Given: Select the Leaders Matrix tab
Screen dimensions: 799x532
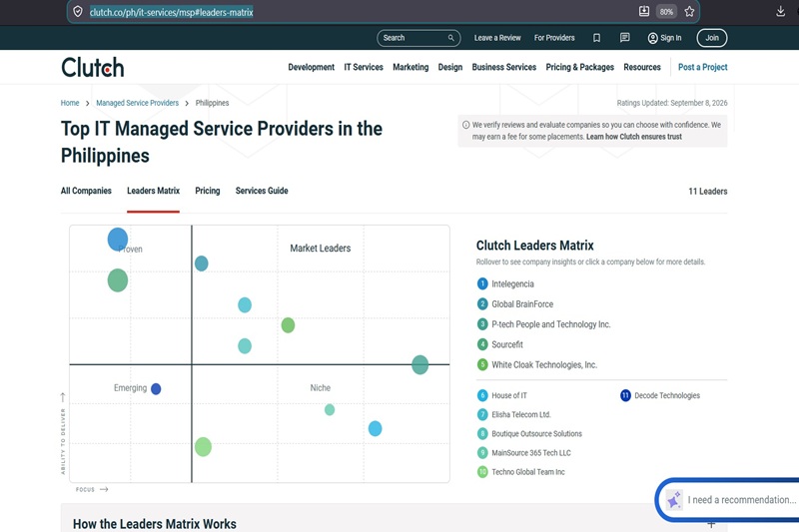Looking at the screenshot, I should [x=154, y=191].
